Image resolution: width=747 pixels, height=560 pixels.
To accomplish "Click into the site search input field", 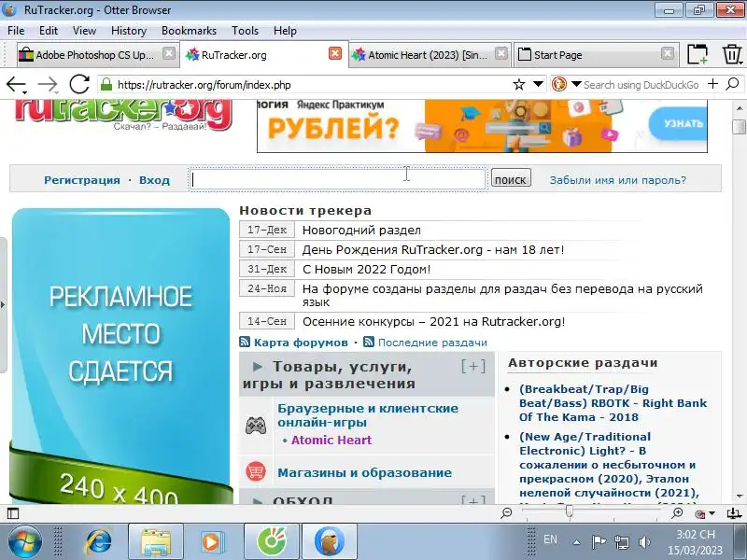I will pyautogui.click(x=337, y=179).
